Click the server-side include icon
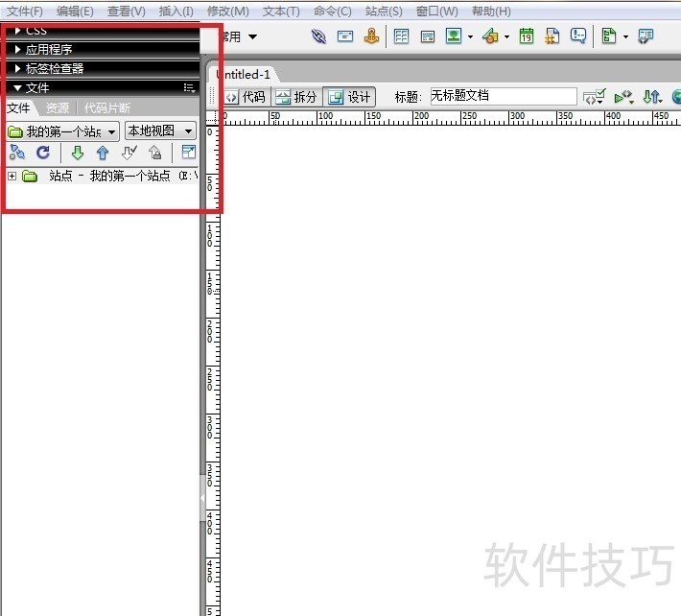 552,36
